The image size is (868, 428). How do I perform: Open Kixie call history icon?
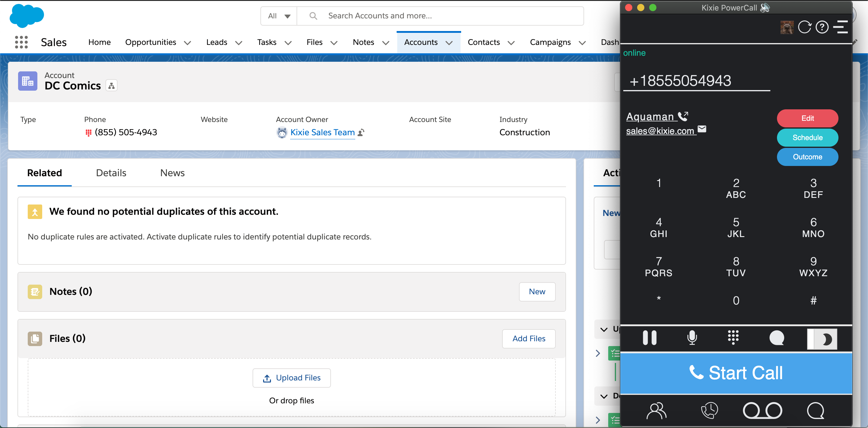[709, 411]
